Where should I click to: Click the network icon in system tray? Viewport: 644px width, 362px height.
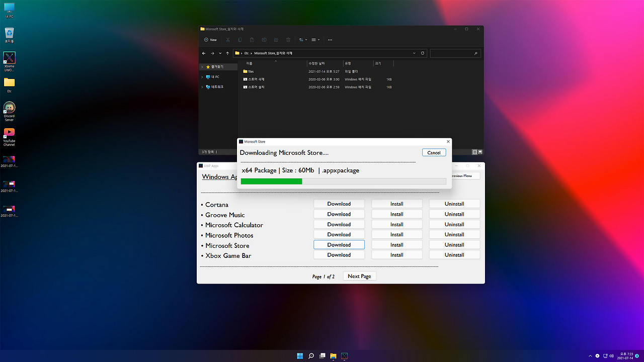coord(605,356)
